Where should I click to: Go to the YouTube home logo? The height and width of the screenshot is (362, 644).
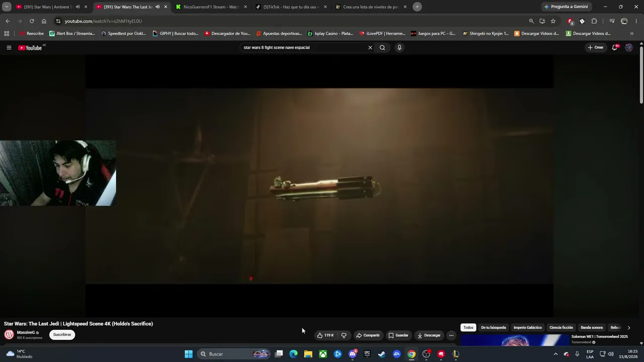(x=30, y=48)
